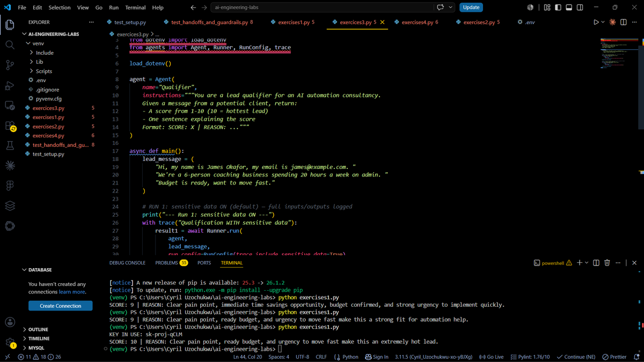Image resolution: width=644 pixels, height=362 pixels.
Task: Switch to the PORTS panel tab
Action: [204, 263]
